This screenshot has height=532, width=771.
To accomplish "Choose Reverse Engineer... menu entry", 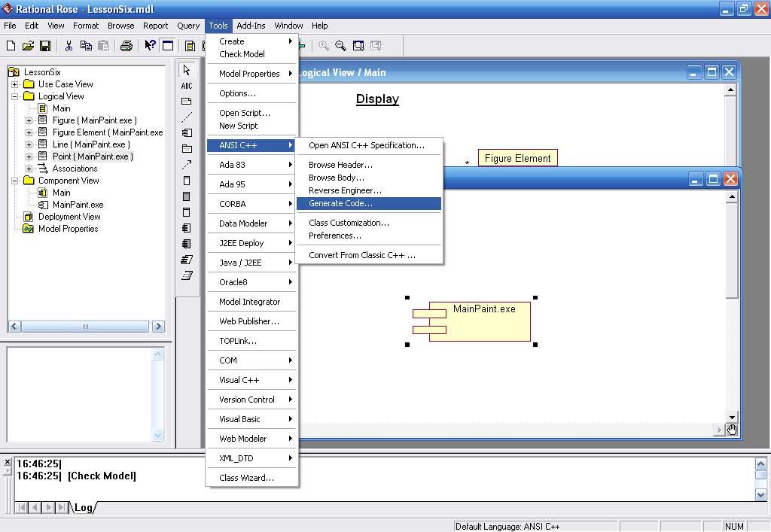I will [369, 190].
